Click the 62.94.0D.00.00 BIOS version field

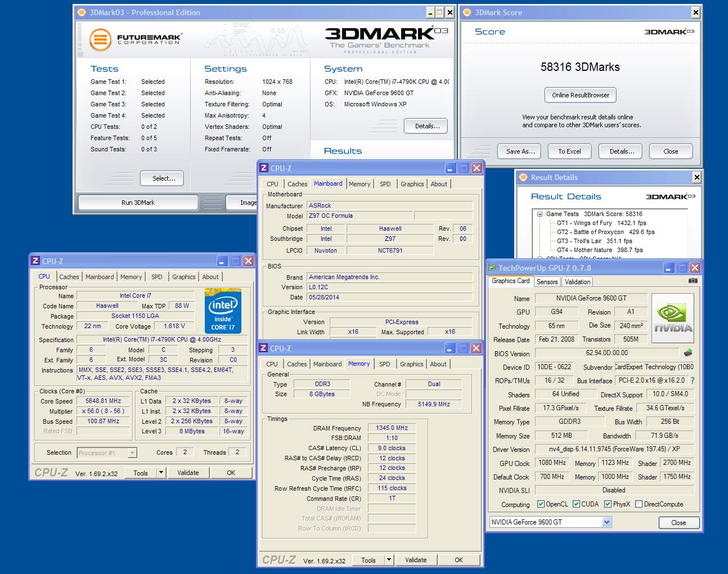tap(606, 353)
